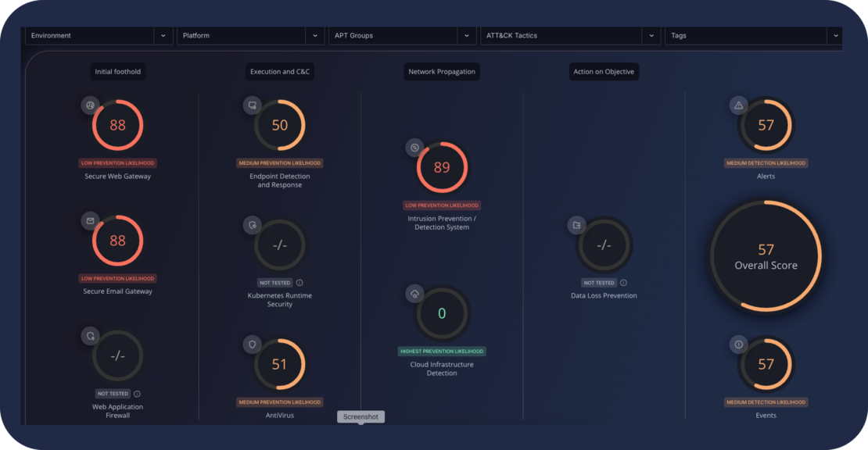Click the Alerts label text
This screenshot has height=450, width=868.
766,177
